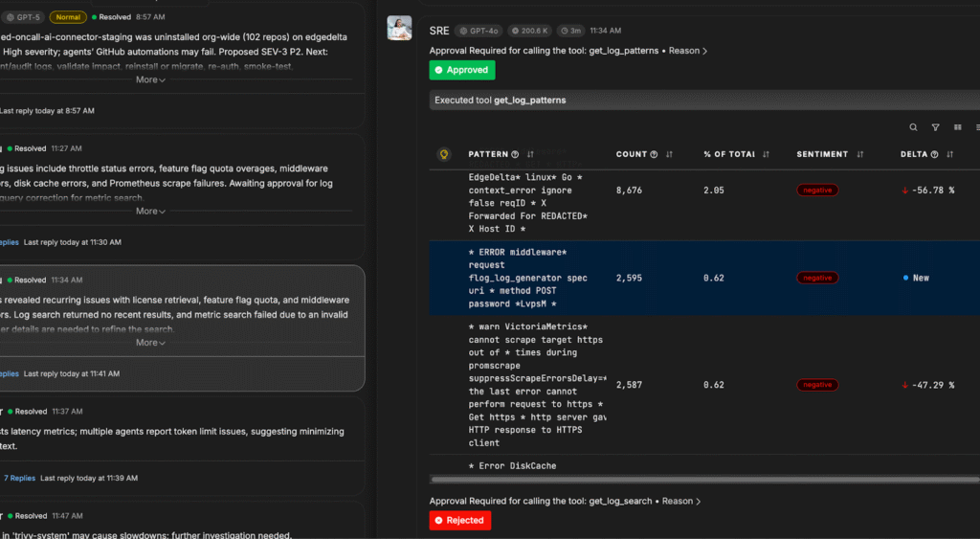
Task: Click the red Rejected button
Action: 460,520
